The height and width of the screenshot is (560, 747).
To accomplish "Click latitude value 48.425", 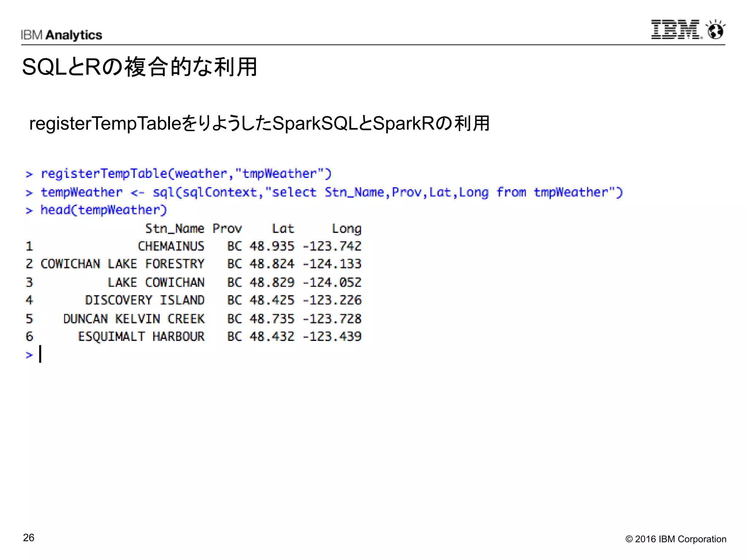I will (x=272, y=300).
